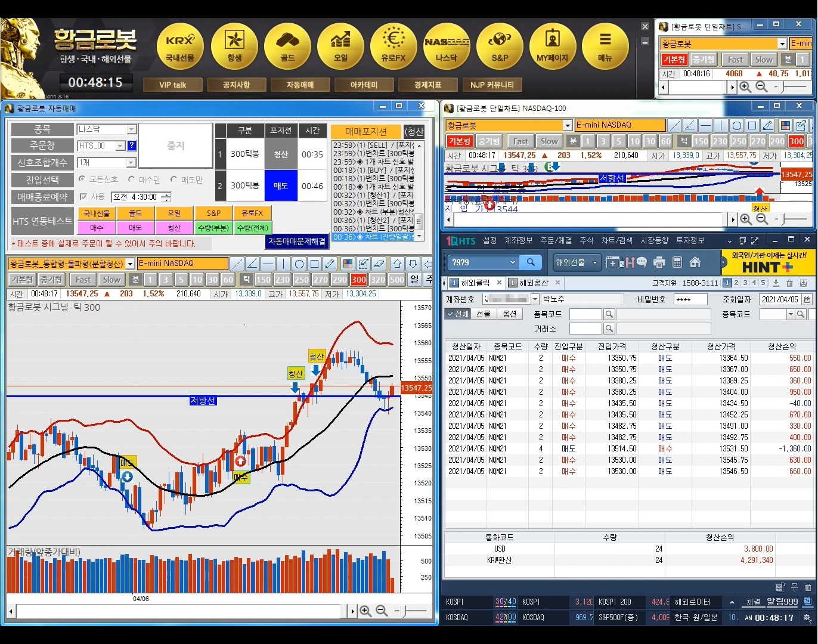This screenshot has height=644, width=818.
Task: Open MY페이지 badge icon
Action: point(553,47)
